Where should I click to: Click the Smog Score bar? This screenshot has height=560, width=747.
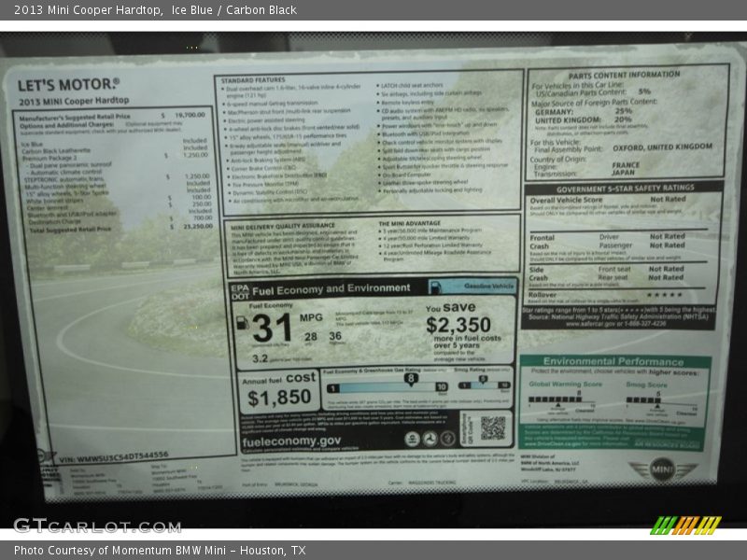click(642, 400)
